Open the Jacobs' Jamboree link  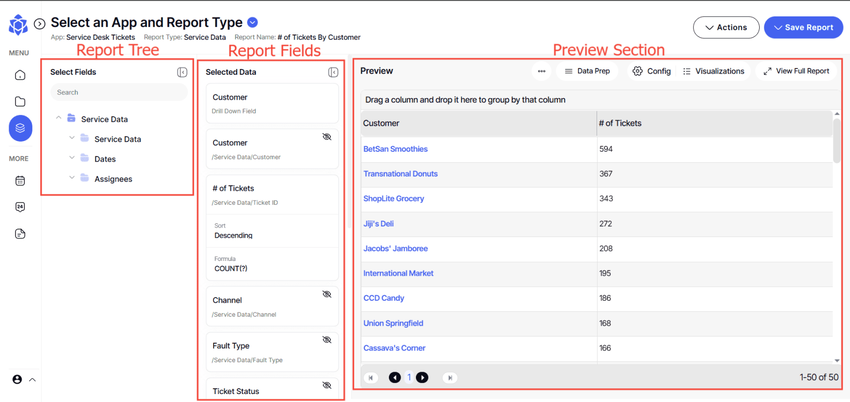click(x=395, y=249)
